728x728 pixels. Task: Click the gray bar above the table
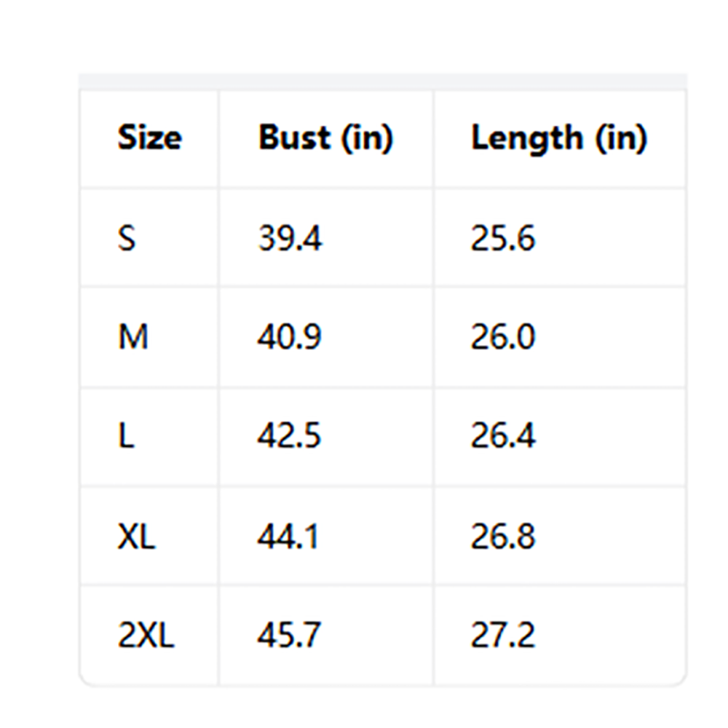pyautogui.click(x=383, y=81)
